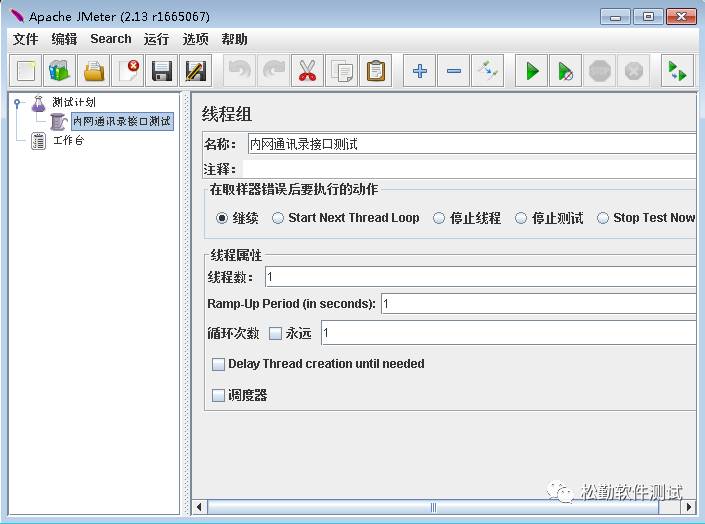Click the Copy toolbar icon

pos(341,71)
